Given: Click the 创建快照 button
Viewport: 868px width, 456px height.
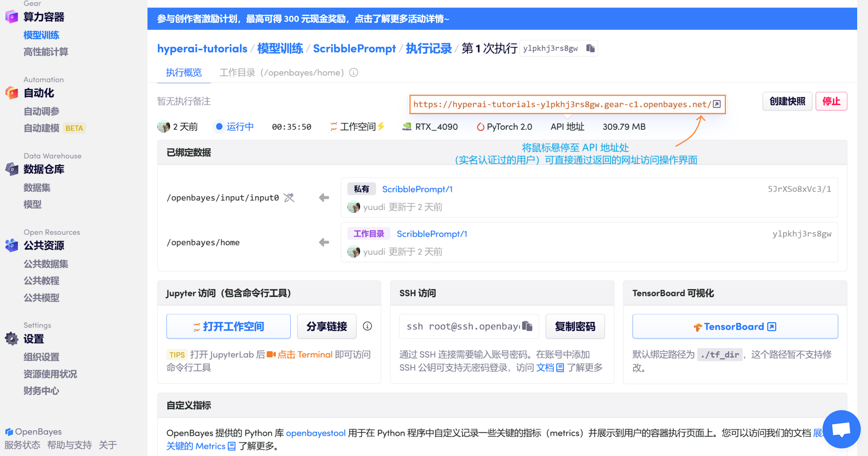Looking at the screenshot, I should [x=787, y=102].
